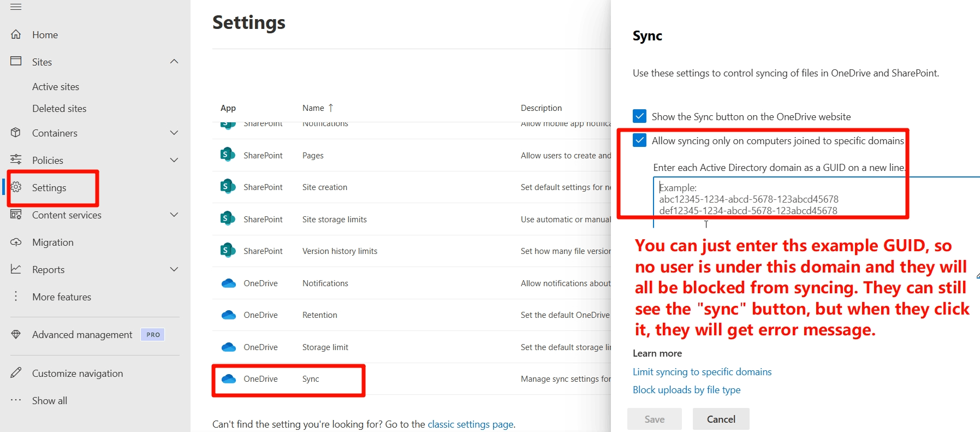Open the Retention setting

coord(320,315)
